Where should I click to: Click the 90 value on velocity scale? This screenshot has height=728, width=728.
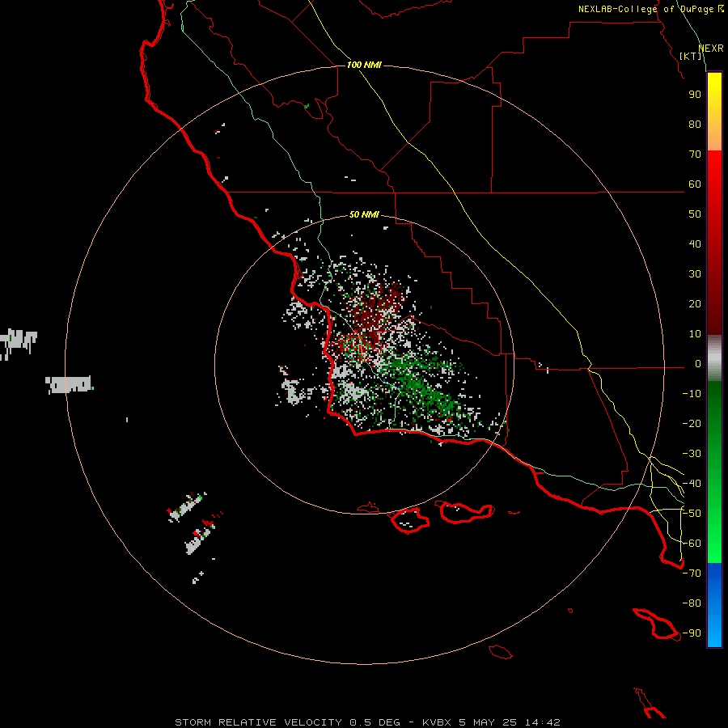coord(695,95)
